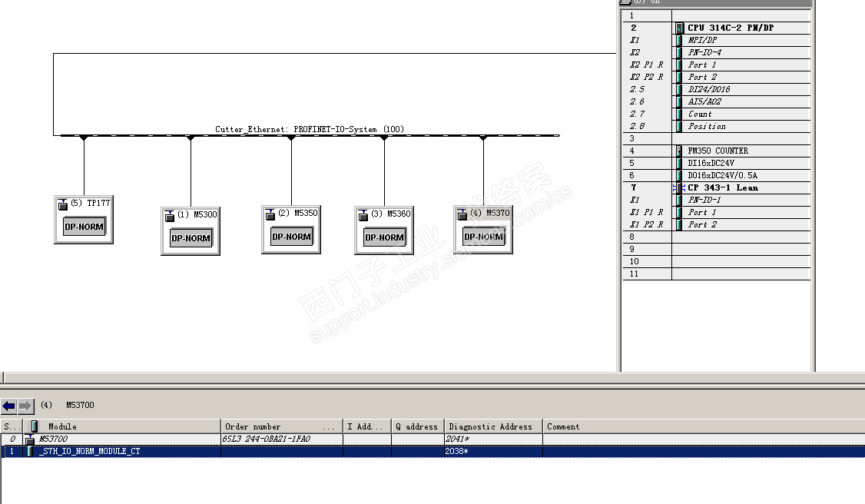This screenshot has height=504, width=865.
Task: Click the Comment column header
Action: [x=704, y=427]
